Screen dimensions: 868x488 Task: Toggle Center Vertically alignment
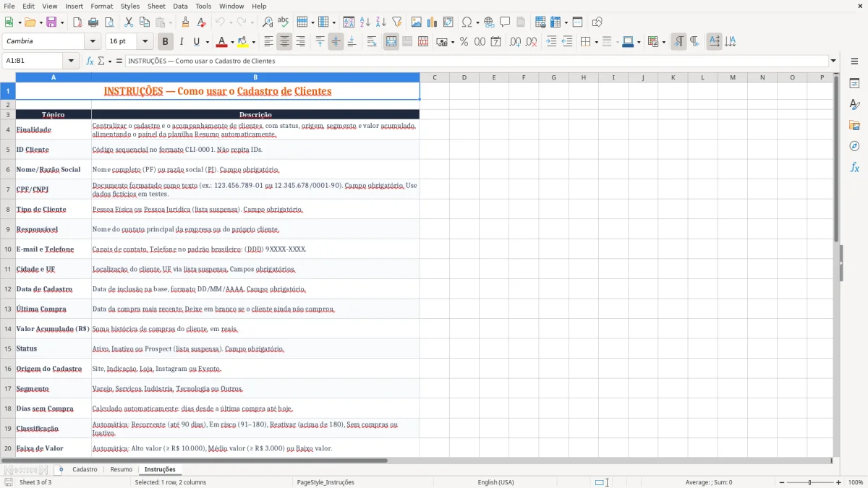(x=336, y=42)
